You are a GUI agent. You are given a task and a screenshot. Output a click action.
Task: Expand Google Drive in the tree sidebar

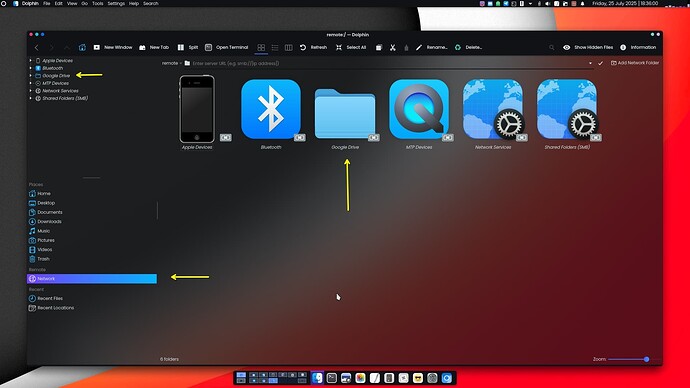coord(30,76)
